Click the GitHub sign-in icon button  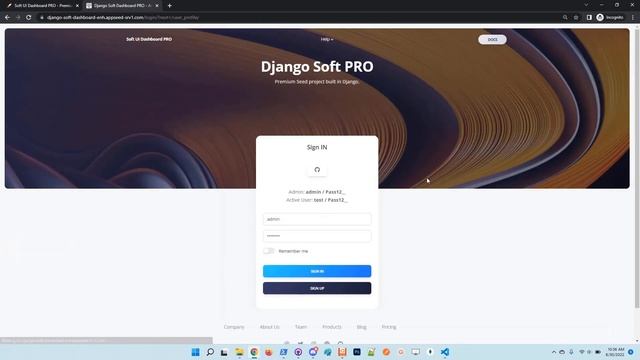[x=317, y=170]
